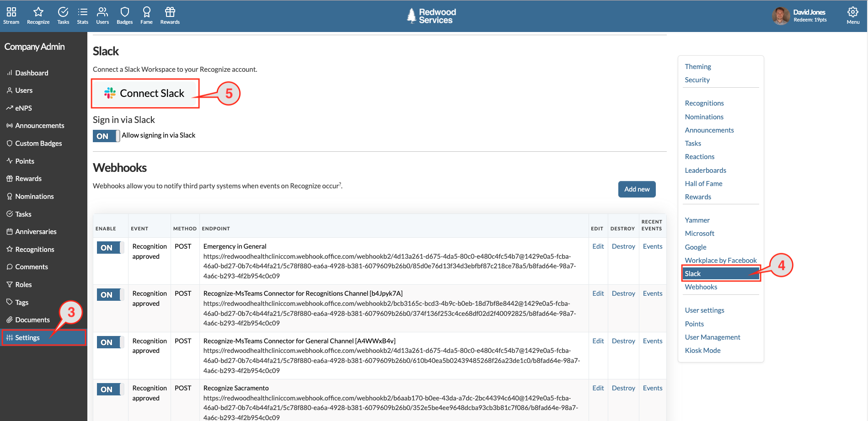Viewport: 868px width, 421px height.
Task: Jump to Reactions settings link
Action: point(699,157)
